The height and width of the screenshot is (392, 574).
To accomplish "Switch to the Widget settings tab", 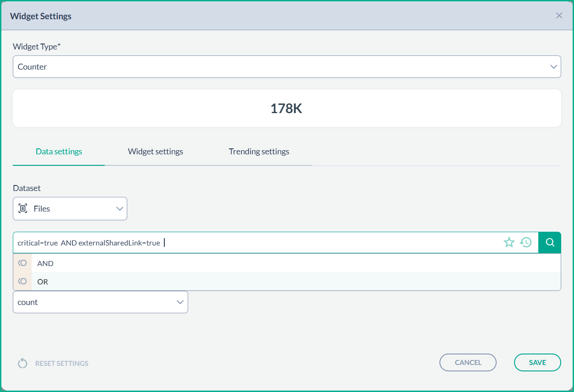I will pyautogui.click(x=155, y=152).
